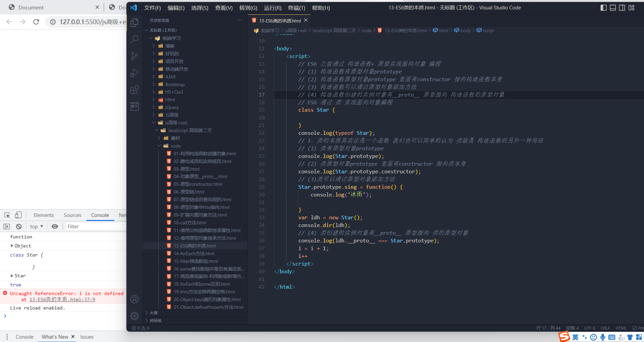Open the top context dropdown in console
Image resolution: width=644 pixels, height=342 pixels.
[x=37, y=227]
